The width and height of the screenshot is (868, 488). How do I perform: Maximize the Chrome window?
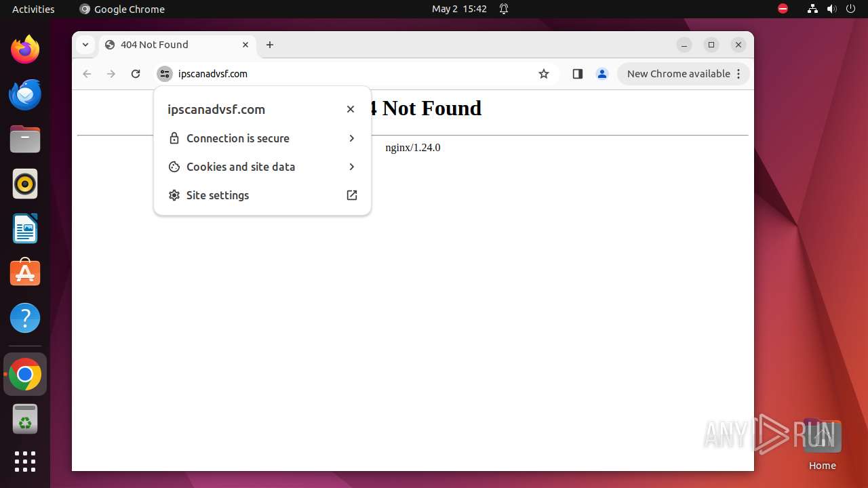click(711, 45)
